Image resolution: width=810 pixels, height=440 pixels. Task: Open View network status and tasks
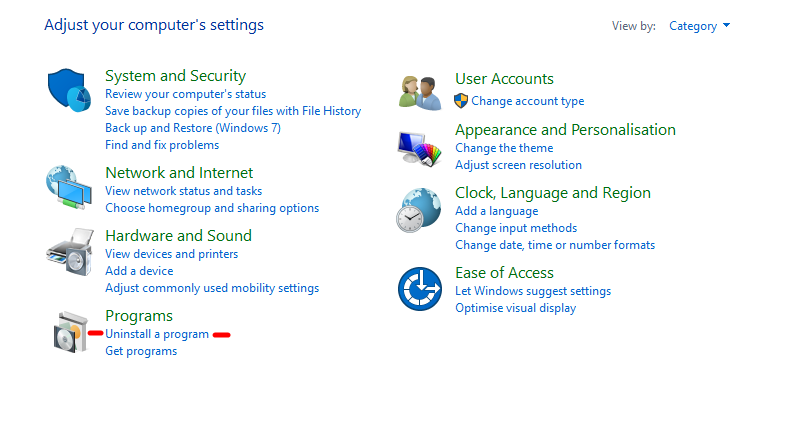(183, 191)
